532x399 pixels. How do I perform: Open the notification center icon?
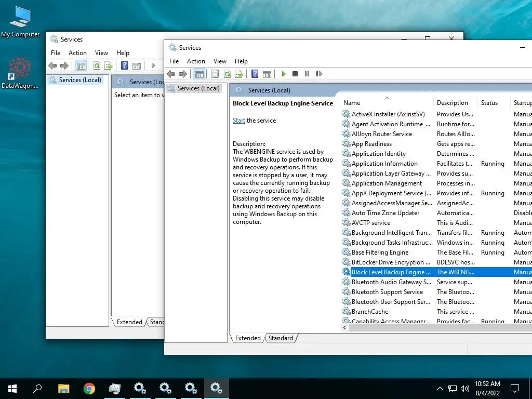click(x=515, y=389)
